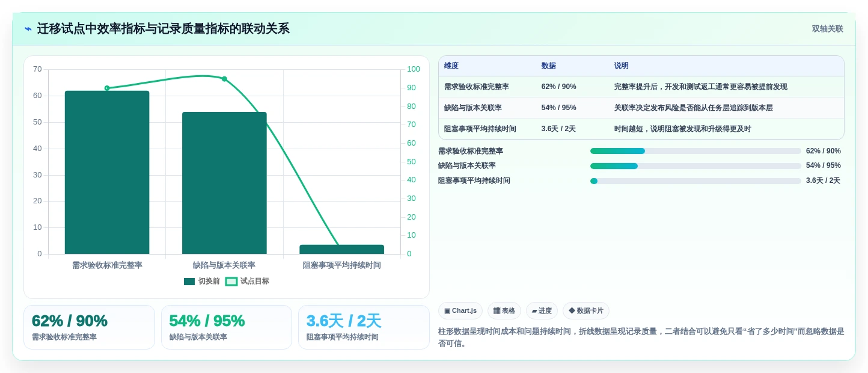Click the description starting 时间越短
The image size is (868, 373).
click(683, 129)
